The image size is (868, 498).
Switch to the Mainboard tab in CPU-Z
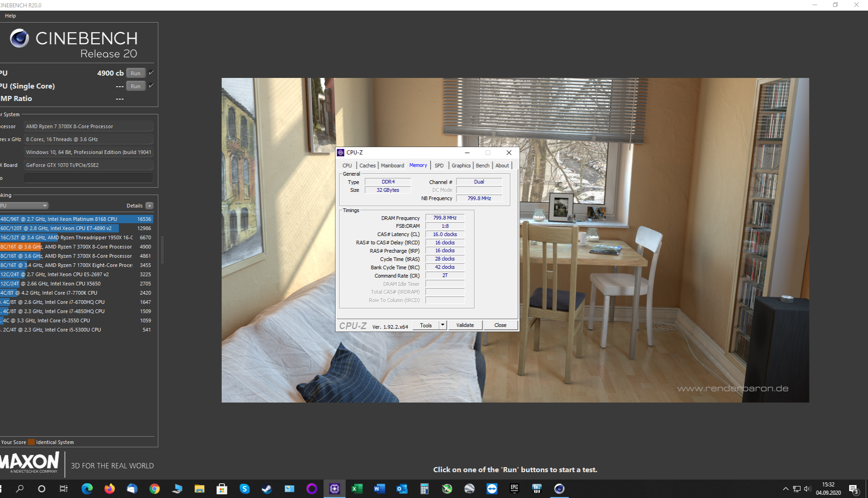[392, 166]
